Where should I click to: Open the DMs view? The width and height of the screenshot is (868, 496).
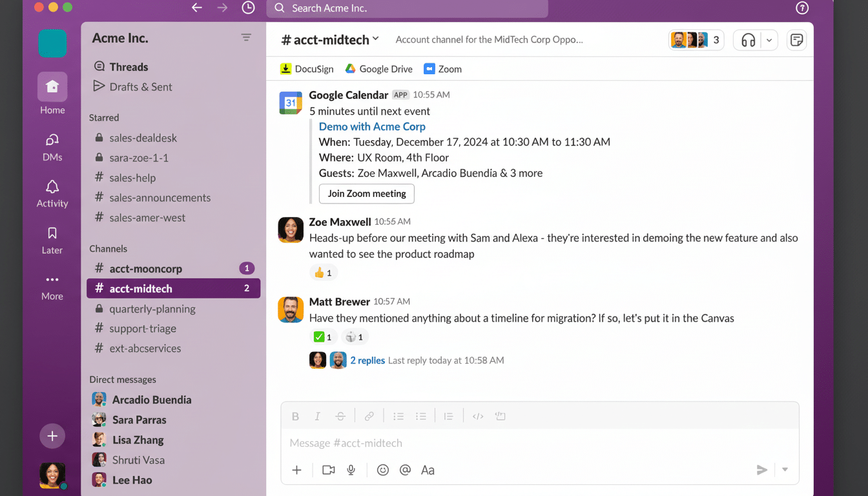[x=52, y=146]
